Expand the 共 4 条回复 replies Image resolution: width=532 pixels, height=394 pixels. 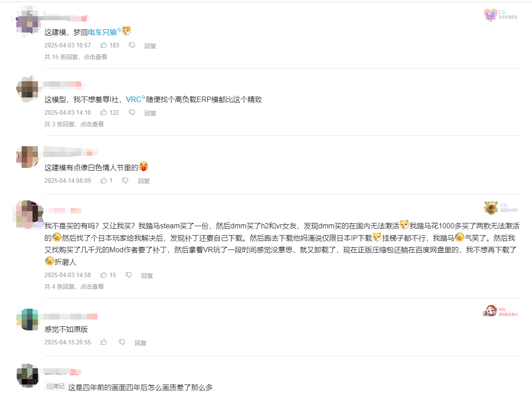[x=74, y=287]
